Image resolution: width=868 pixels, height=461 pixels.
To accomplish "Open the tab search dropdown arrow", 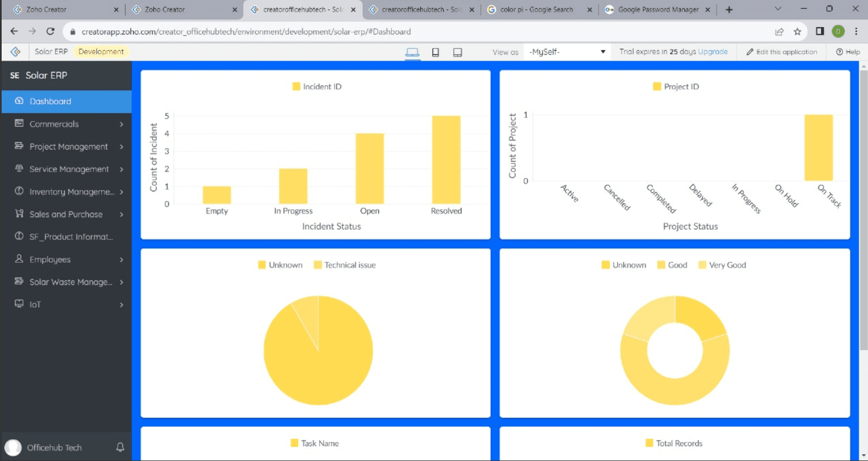I will click(778, 9).
